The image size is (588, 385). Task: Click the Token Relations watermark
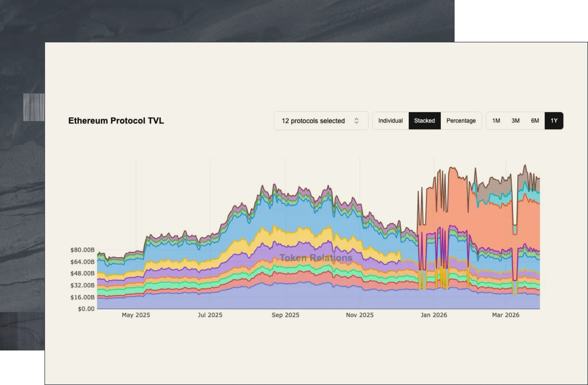[316, 258]
